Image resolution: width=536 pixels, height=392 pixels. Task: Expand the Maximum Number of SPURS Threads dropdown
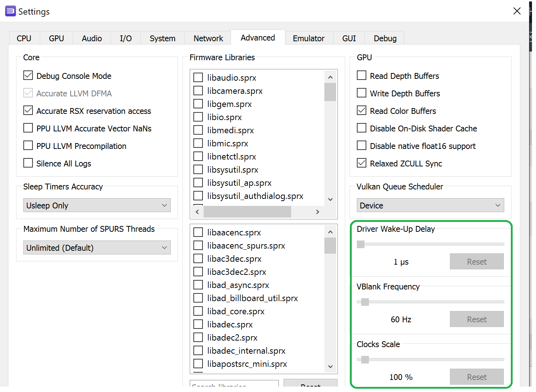[x=97, y=248]
